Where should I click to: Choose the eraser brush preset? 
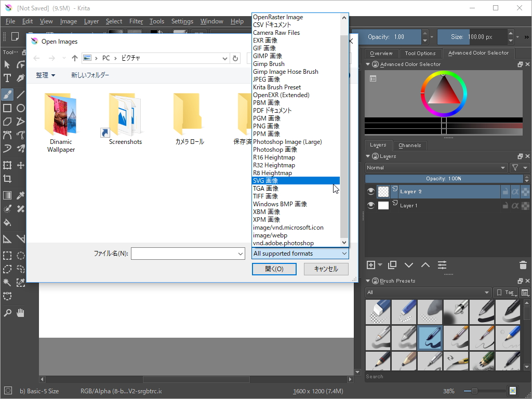[x=378, y=312]
